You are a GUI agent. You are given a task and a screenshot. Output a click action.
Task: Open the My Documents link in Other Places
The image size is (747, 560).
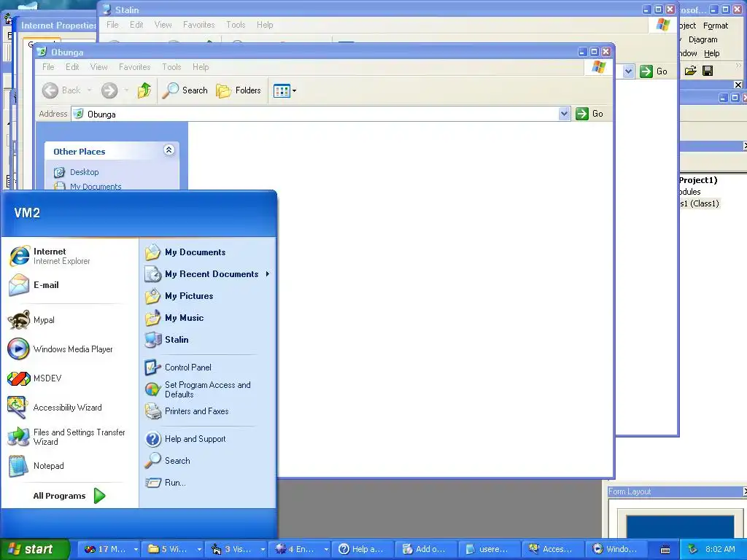(x=96, y=187)
